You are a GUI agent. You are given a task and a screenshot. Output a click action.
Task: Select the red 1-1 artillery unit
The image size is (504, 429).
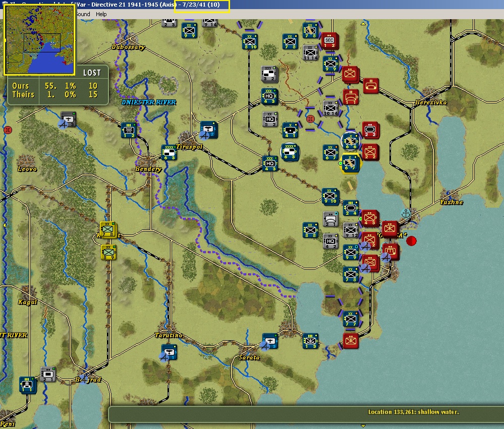point(351,97)
